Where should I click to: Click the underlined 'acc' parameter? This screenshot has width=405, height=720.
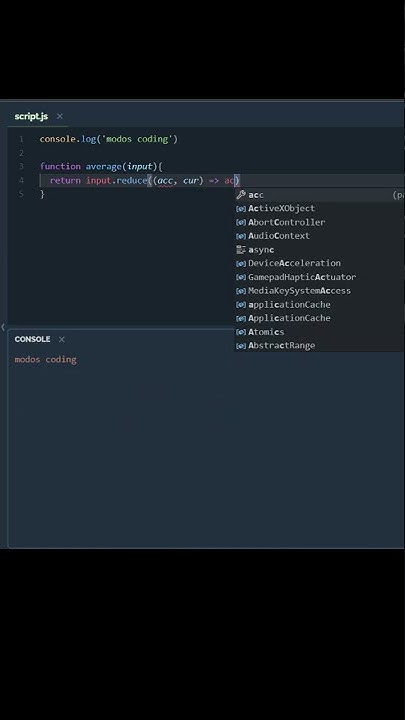point(165,181)
